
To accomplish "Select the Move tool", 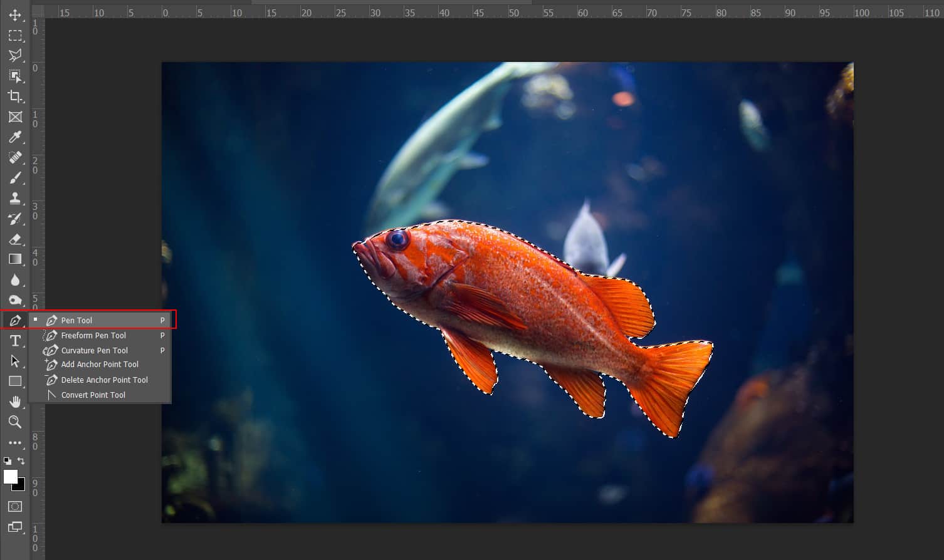I will point(15,15).
